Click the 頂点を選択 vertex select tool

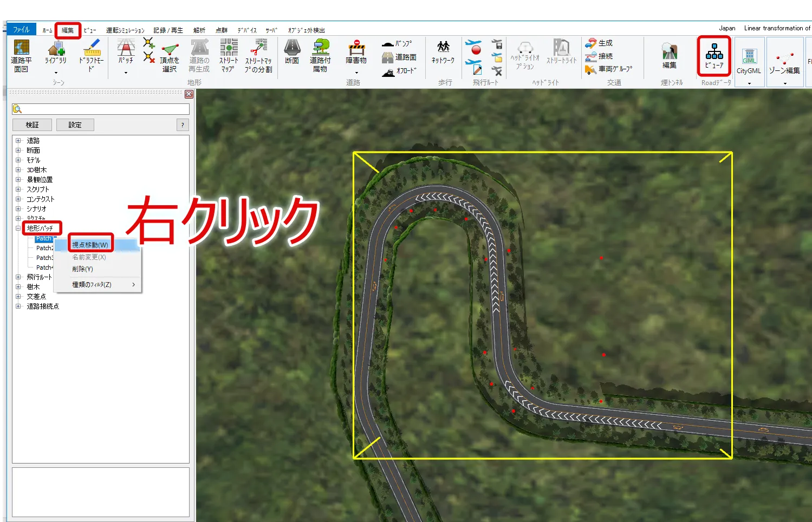170,57
